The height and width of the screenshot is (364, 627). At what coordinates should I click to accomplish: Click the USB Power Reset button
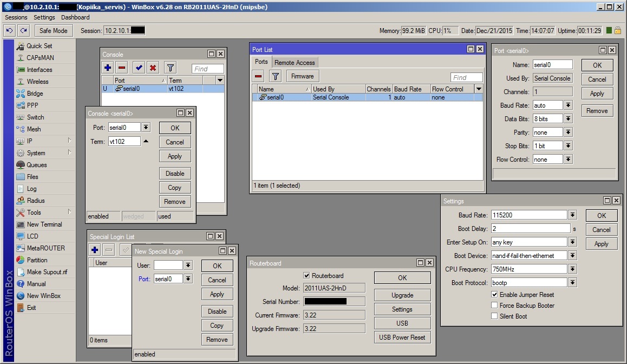click(402, 337)
